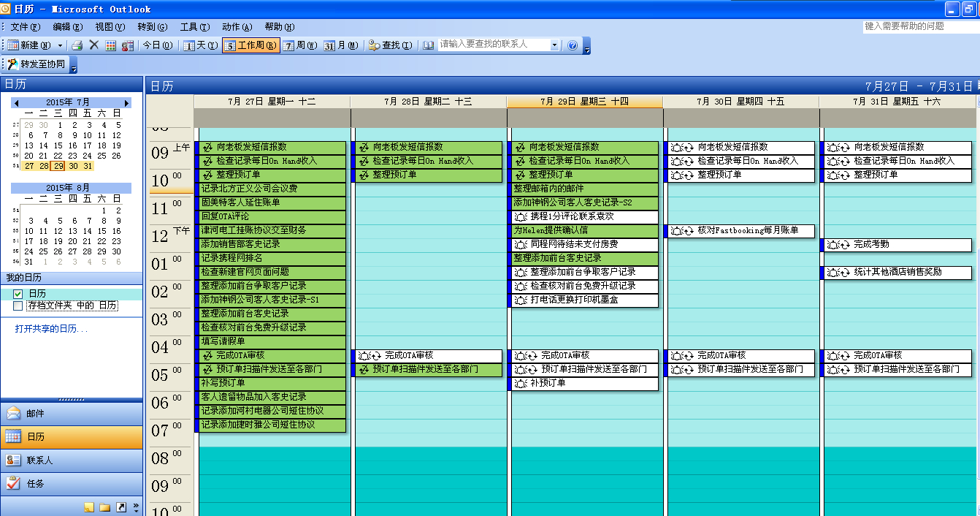
Task: Expand the standard toolbar options chevron
Action: 586,46
